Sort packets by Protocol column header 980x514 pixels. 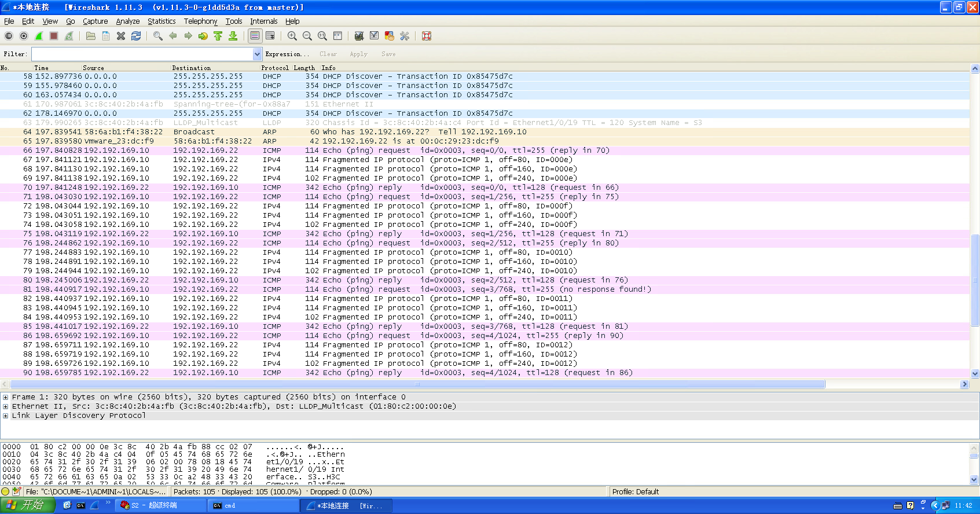coord(275,68)
